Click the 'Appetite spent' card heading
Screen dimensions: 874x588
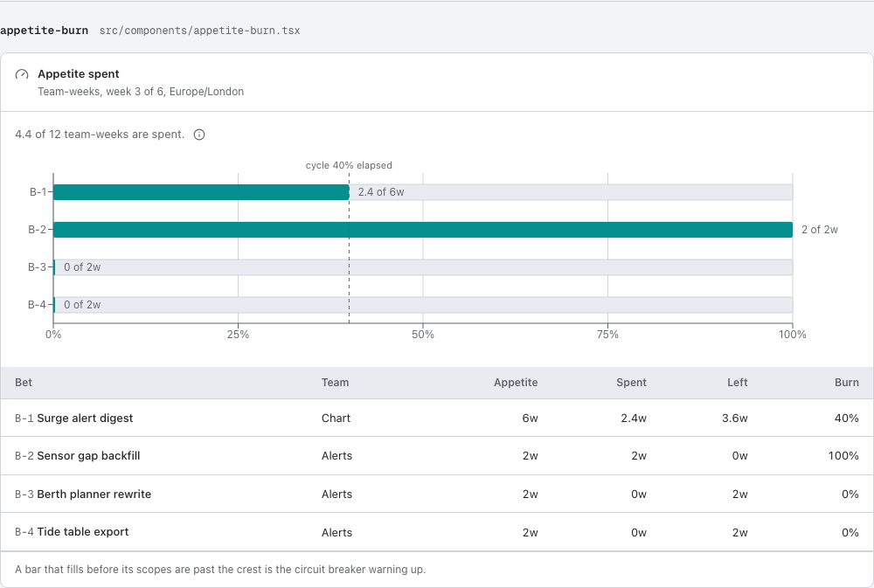pyautogui.click(x=79, y=74)
